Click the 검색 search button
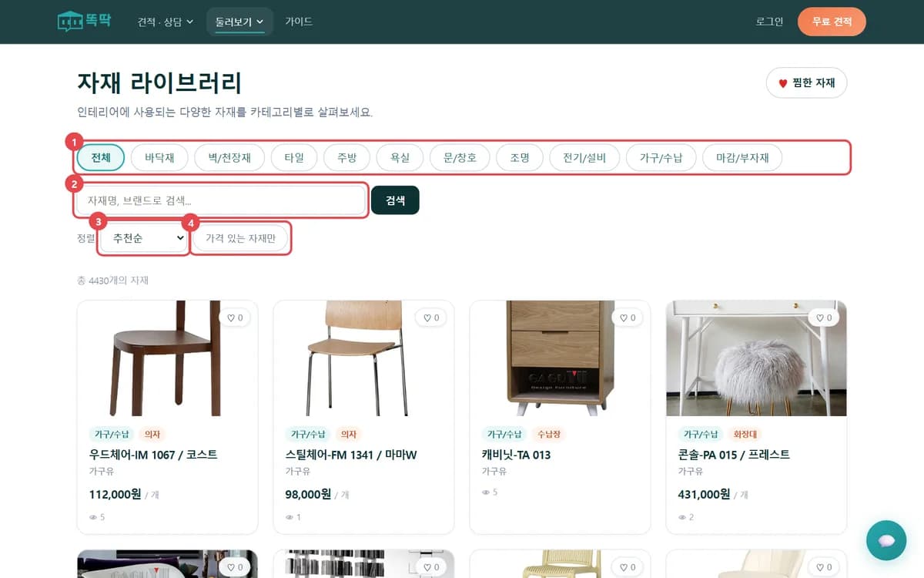The height and width of the screenshot is (578, 924). pyautogui.click(x=395, y=200)
